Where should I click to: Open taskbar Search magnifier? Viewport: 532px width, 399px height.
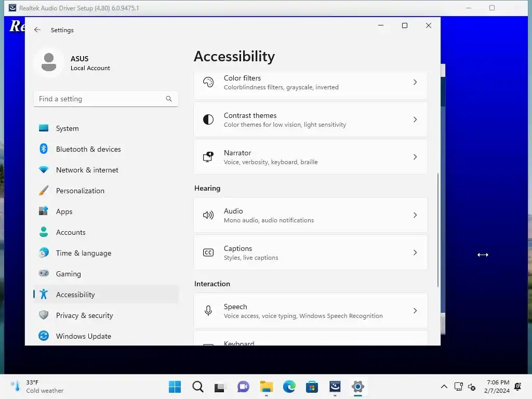point(198,387)
